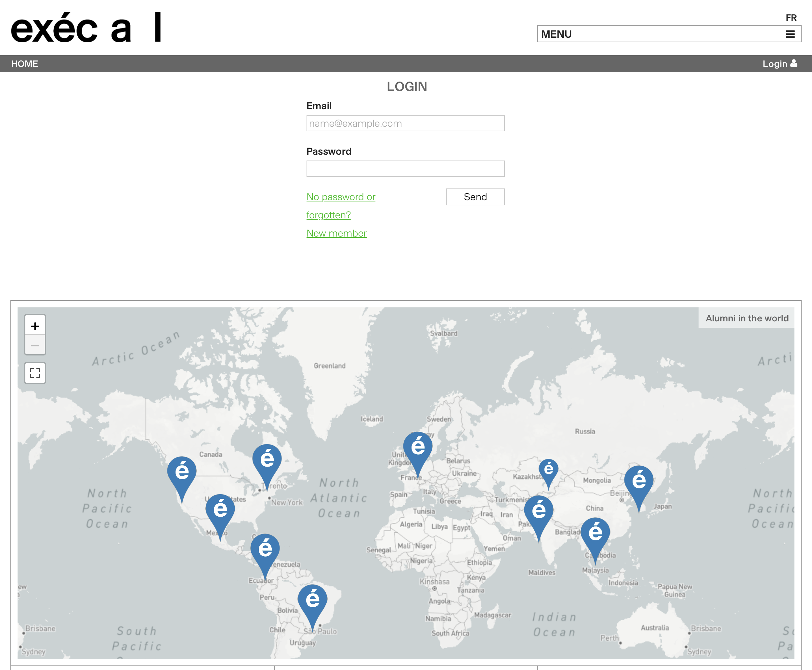Zoom in on the map with plus button
The image size is (812, 670).
pos(35,326)
